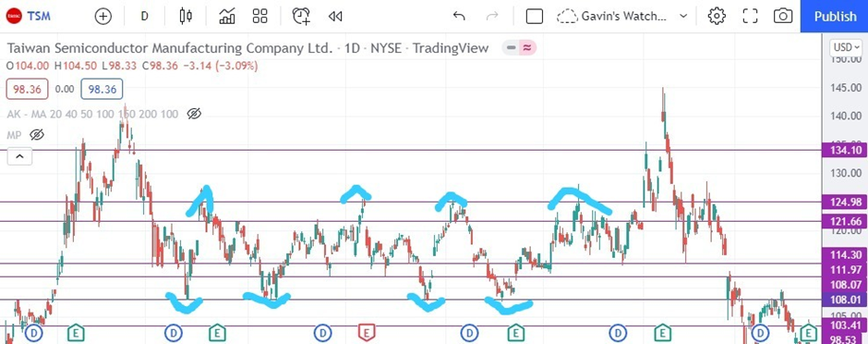Screen dimensions: 868x344
Task: Click the gray dash status indicator
Action: click(511, 48)
